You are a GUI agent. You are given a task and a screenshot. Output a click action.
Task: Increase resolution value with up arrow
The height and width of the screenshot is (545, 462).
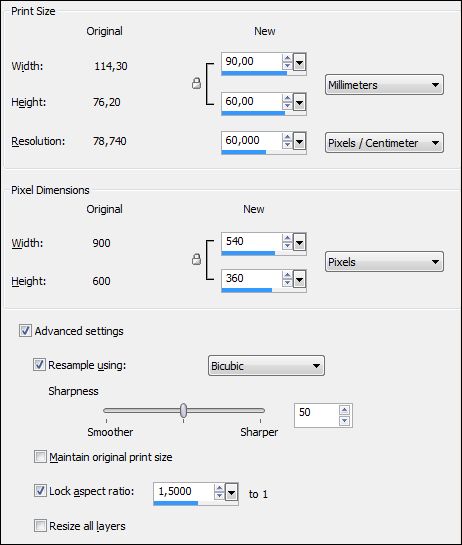pos(287,137)
